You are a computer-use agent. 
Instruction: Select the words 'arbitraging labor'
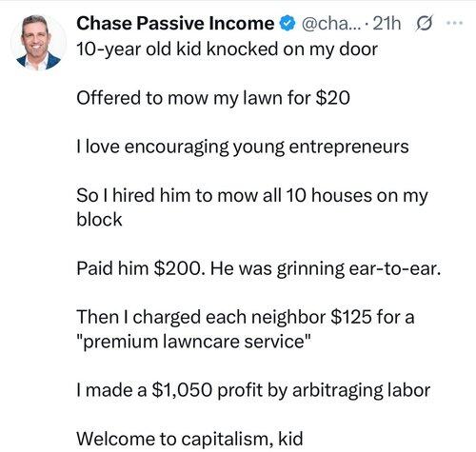coord(362,390)
